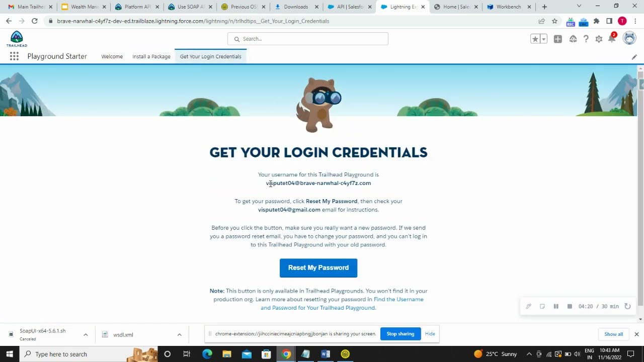
Task: Reload the current page
Action: click(34, 21)
